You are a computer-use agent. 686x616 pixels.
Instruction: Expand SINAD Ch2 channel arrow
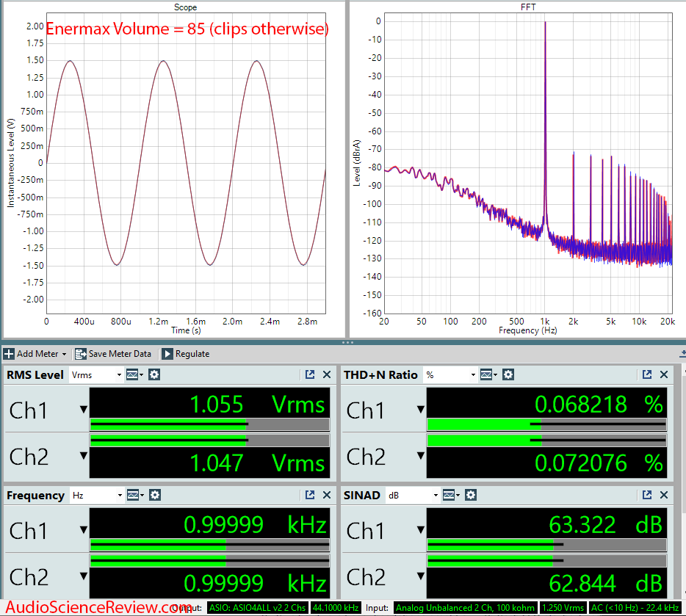[x=420, y=576]
